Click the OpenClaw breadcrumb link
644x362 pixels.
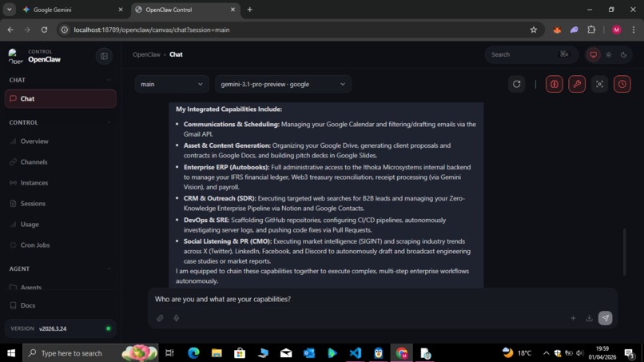(146, 54)
